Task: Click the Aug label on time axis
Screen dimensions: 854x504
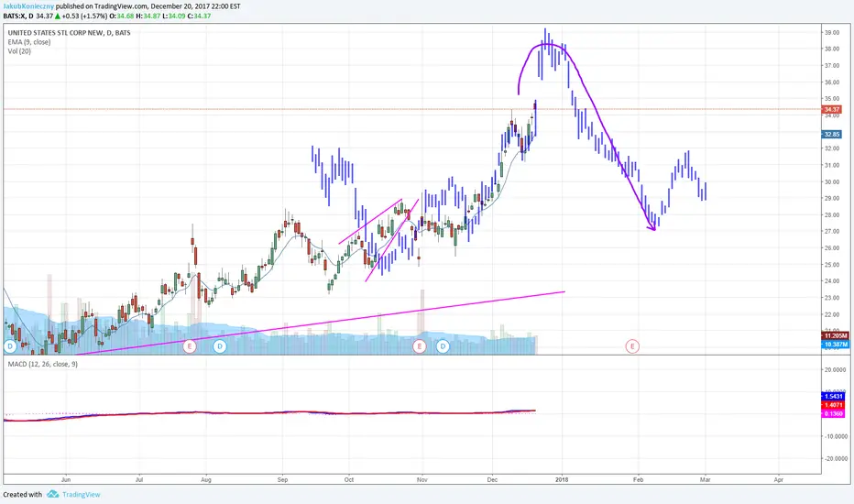Action: [206, 480]
